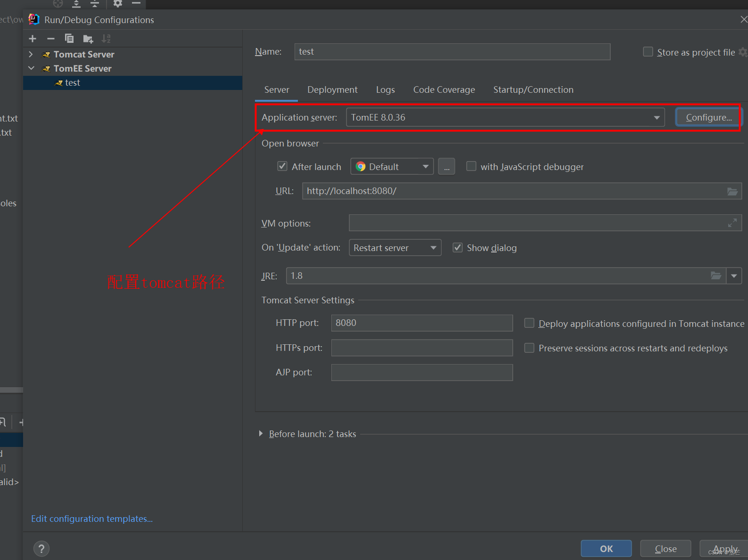
Task: Click the JRE text field
Action: click(506, 276)
